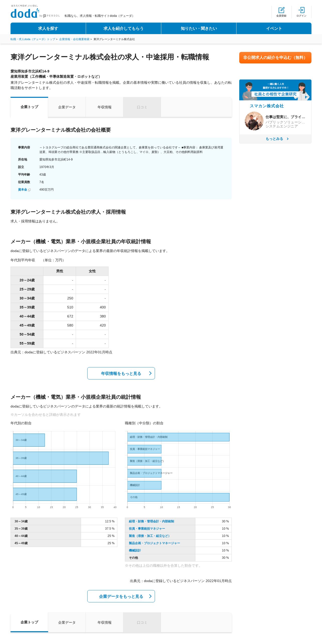This screenshot has height=644, width=322.
Task: Open 製造（溶接・加工・組立など） table link
Action: [150, 536]
